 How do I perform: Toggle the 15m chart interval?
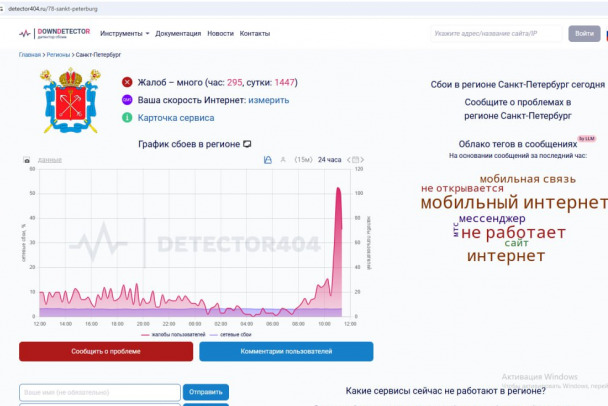[303, 160]
